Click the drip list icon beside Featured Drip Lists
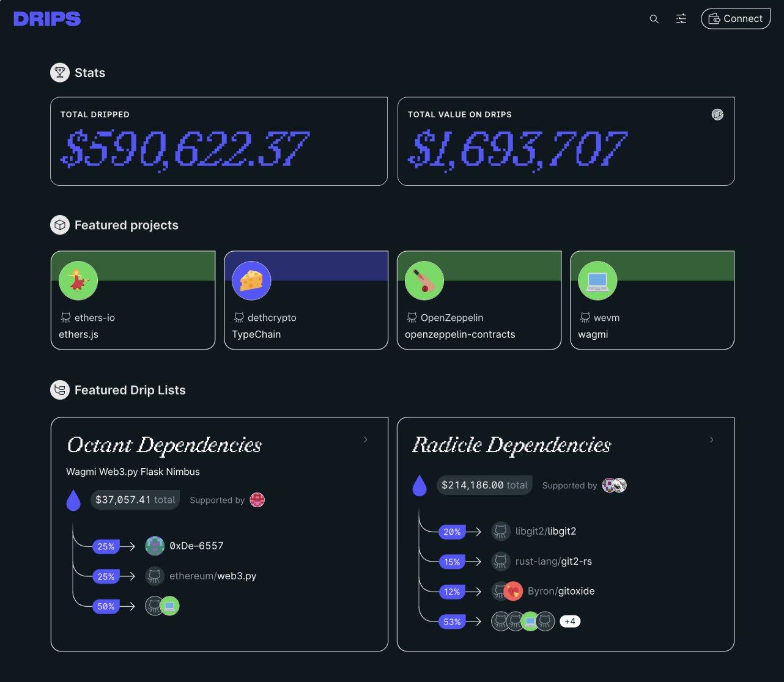This screenshot has width=784, height=682. coord(59,389)
